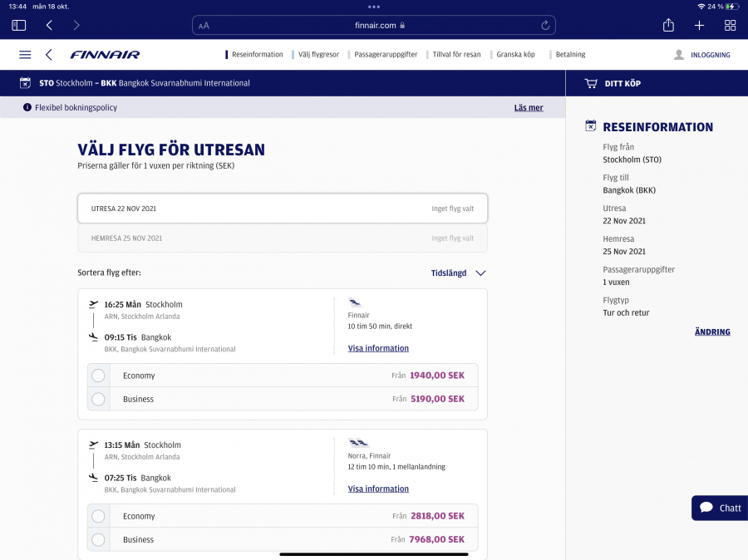Reload the finnair.com page

coord(545,25)
